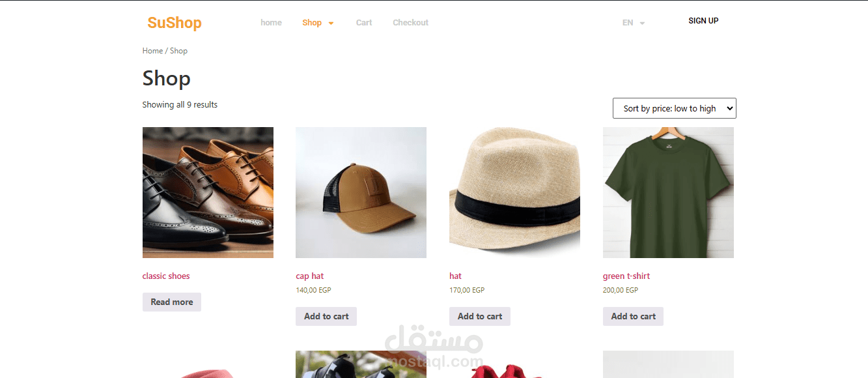Click the cap hat product image
868x378 pixels.
click(361, 192)
